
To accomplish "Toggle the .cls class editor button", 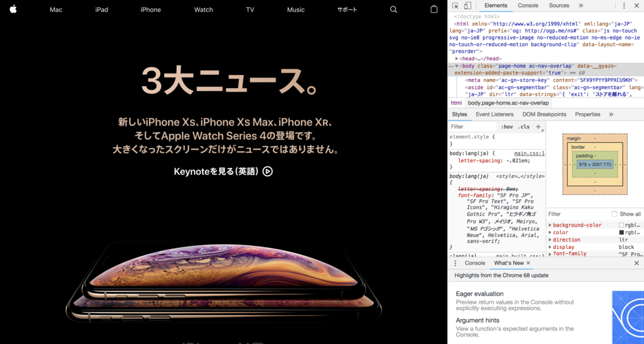I will pos(524,127).
